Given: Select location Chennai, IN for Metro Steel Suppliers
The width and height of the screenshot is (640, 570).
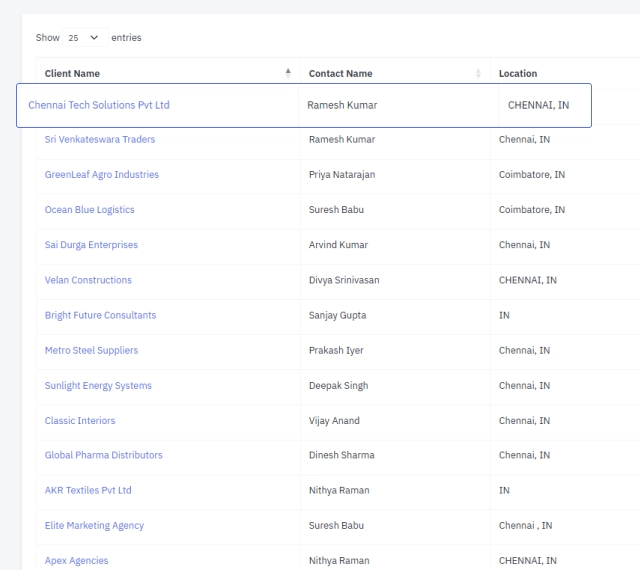Looking at the screenshot, I should tap(524, 350).
